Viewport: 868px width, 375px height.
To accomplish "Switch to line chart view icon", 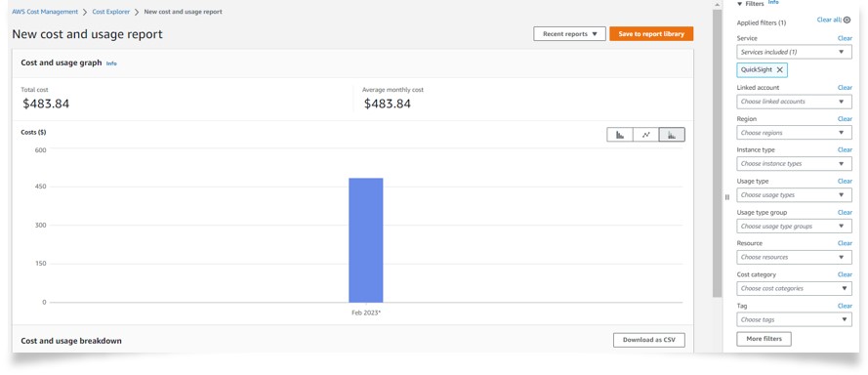I will click(x=646, y=135).
